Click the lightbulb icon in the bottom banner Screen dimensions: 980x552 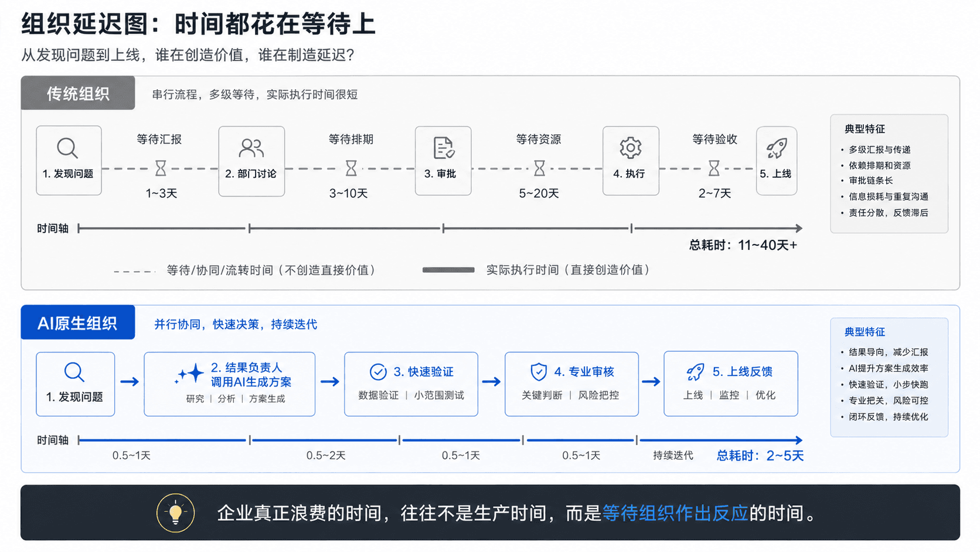(x=175, y=513)
